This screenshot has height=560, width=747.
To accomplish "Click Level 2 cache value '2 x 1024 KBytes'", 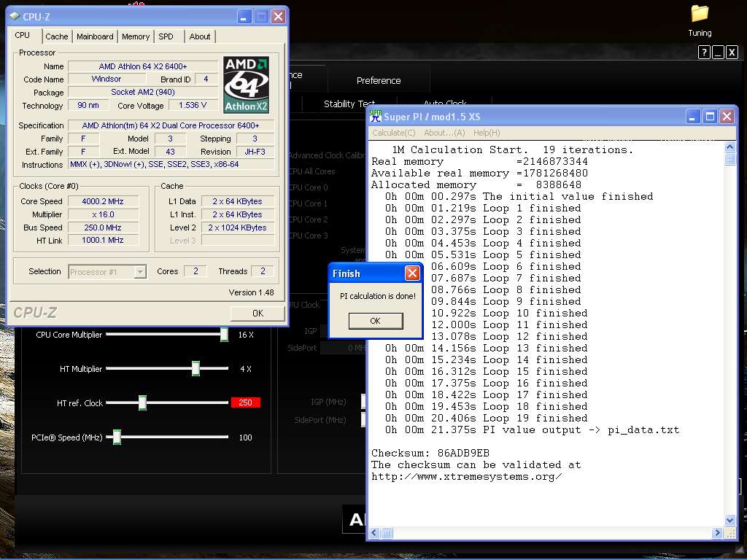I will pos(238,227).
